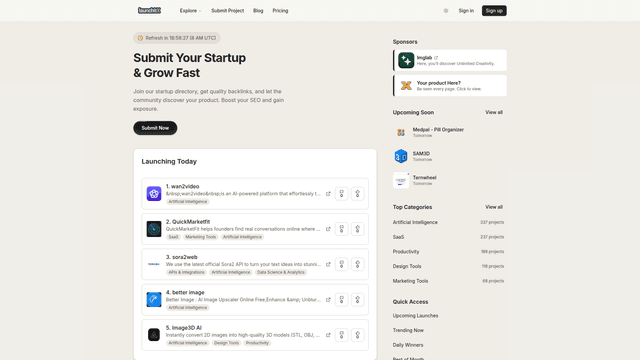View all Top Categories
The image size is (640, 360).
pyautogui.click(x=493, y=207)
